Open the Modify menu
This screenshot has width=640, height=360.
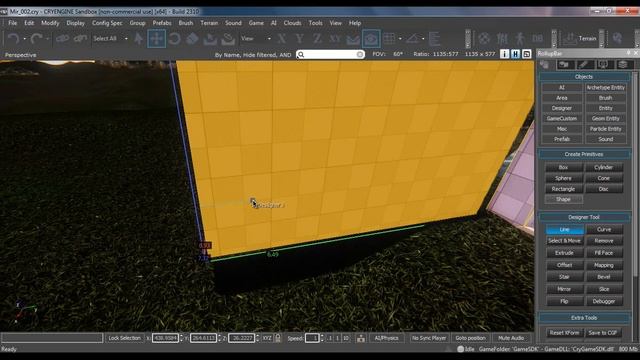[x=50, y=23]
